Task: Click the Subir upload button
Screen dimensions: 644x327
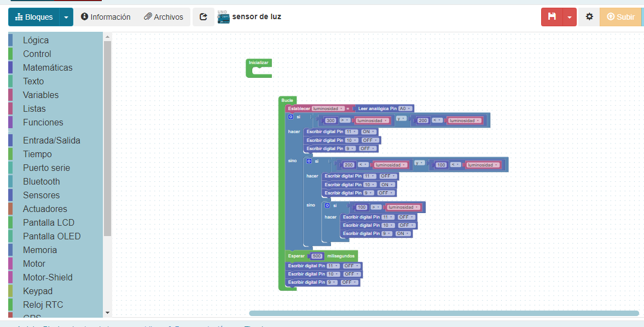Action: tap(620, 17)
